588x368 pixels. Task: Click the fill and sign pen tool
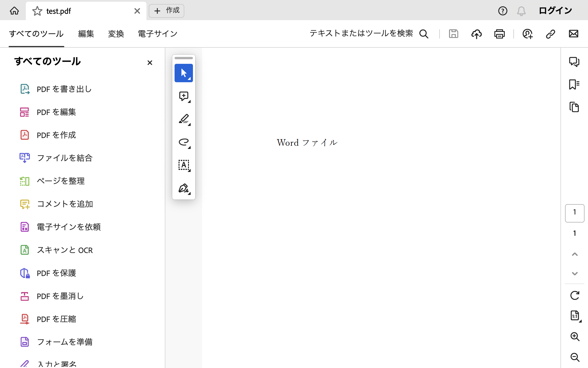(184, 188)
